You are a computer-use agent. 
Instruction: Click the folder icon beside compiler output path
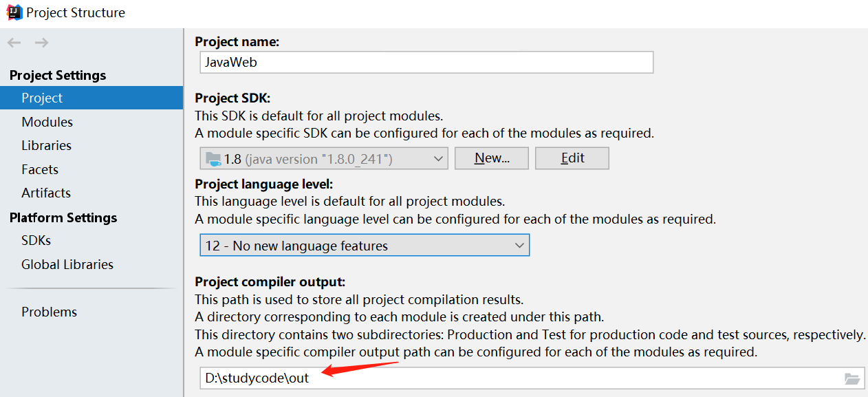852,378
